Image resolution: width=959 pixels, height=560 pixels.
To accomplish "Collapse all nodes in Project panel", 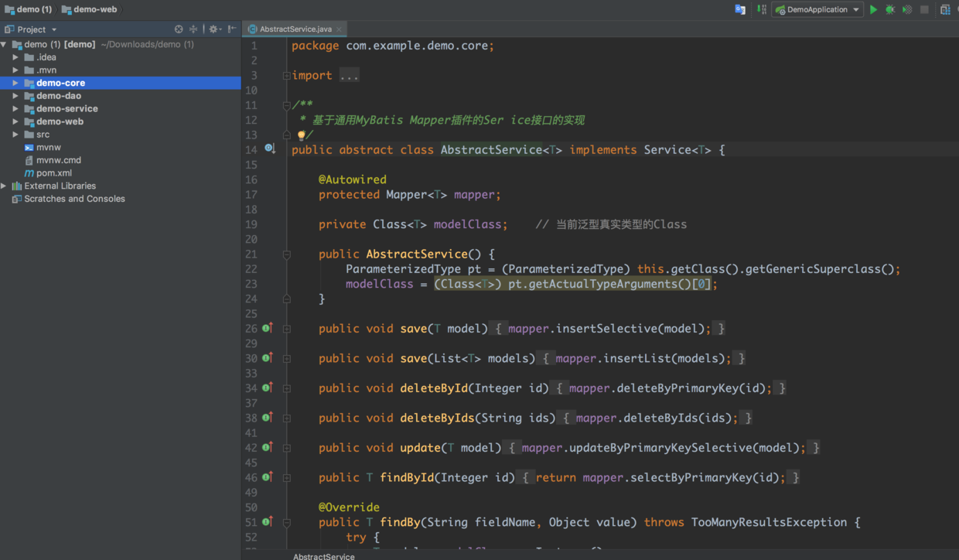I will pos(193,29).
